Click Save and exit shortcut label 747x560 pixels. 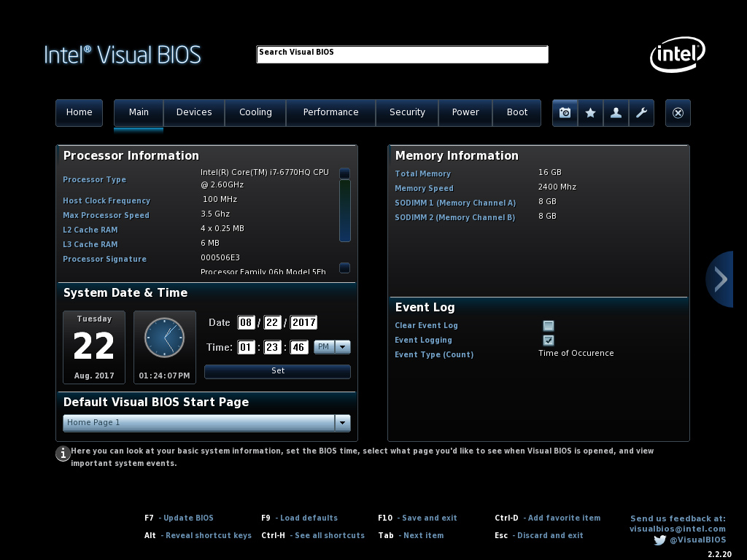click(x=417, y=518)
